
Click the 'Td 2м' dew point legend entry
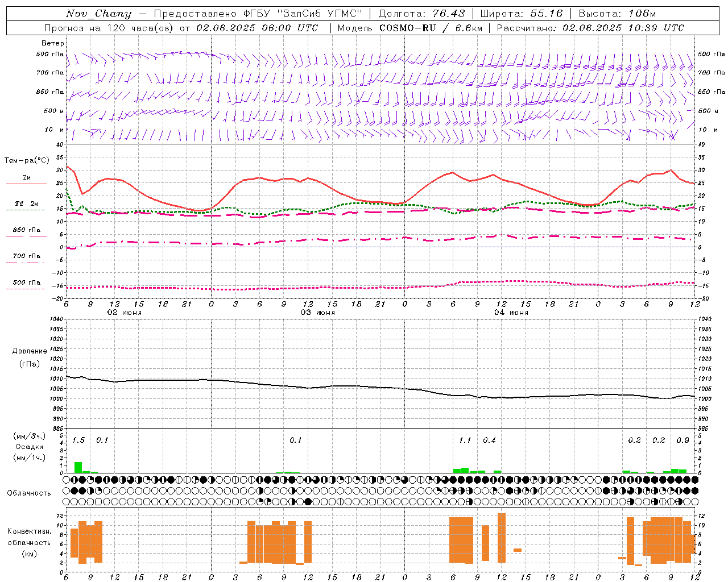pos(27,203)
